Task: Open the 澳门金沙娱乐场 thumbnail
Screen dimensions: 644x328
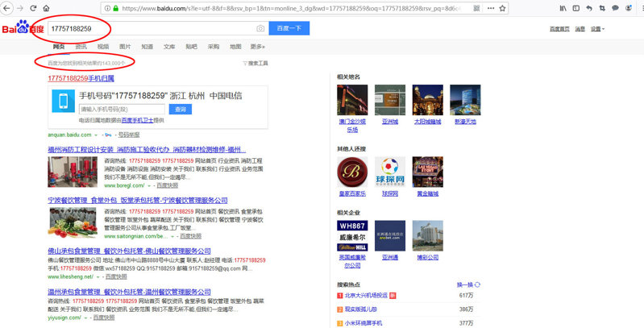Action: pos(352,100)
